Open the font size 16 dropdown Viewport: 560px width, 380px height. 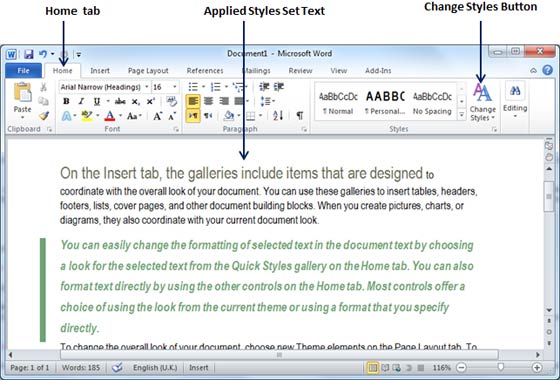pyautogui.click(x=175, y=87)
